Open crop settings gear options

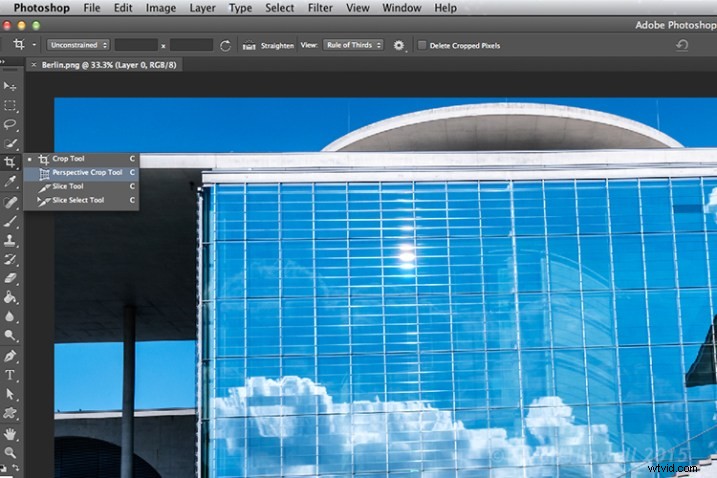tap(399, 45)
